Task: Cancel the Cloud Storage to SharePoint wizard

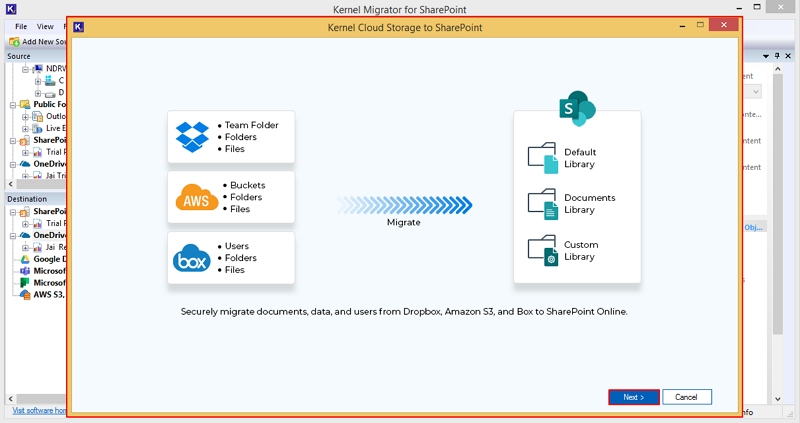Action: point(686,397)
